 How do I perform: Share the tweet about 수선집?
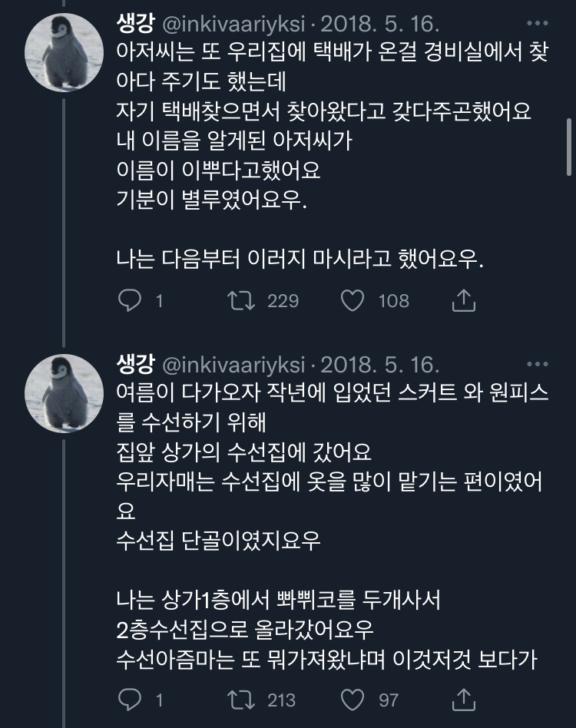tap(463, 699)
